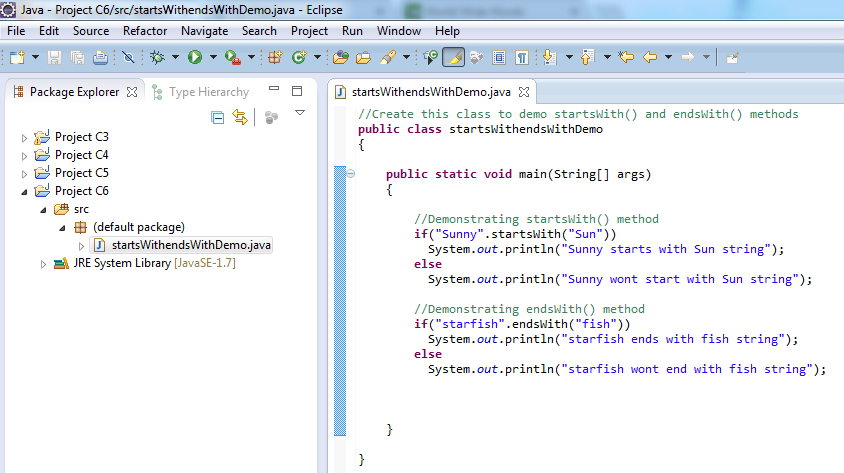
Task: Maximize the Package Explorer panel
Action: [297, 91]
